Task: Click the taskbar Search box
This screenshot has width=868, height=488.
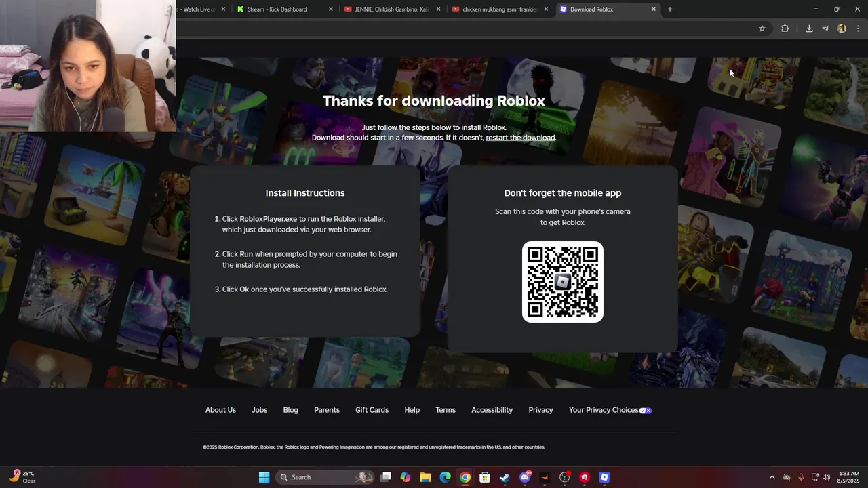Action: pos(325,477)
